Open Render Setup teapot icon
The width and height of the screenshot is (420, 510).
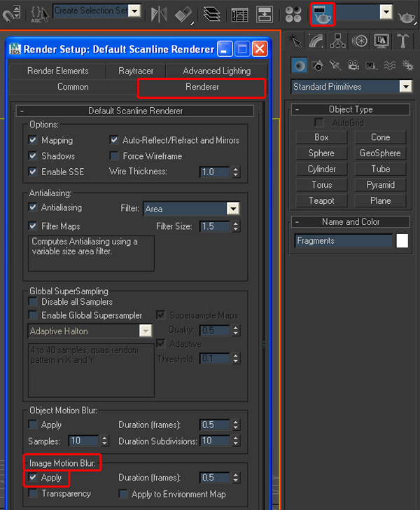(322, 15)
